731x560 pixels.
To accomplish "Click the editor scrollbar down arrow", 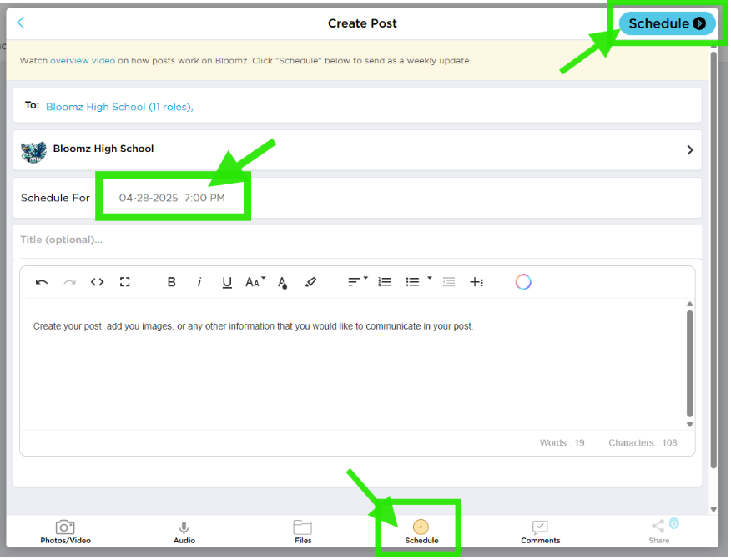I will pos(689,424).
